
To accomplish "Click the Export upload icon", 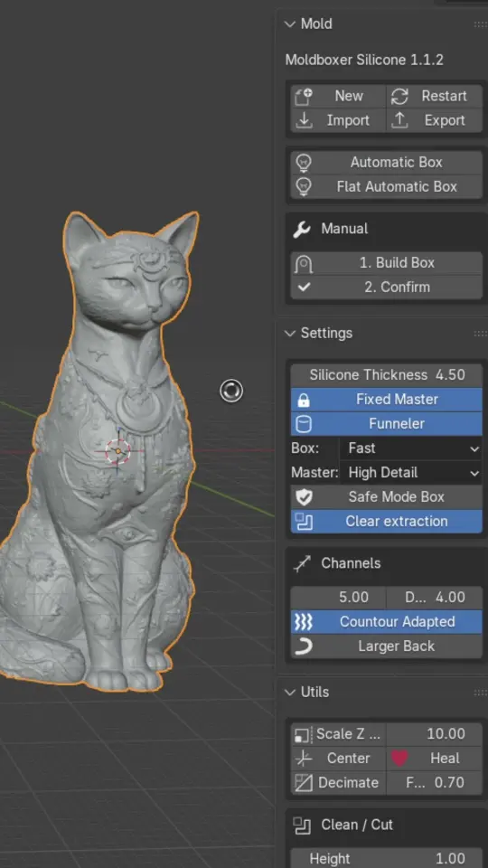I will [x=399, y=120].
